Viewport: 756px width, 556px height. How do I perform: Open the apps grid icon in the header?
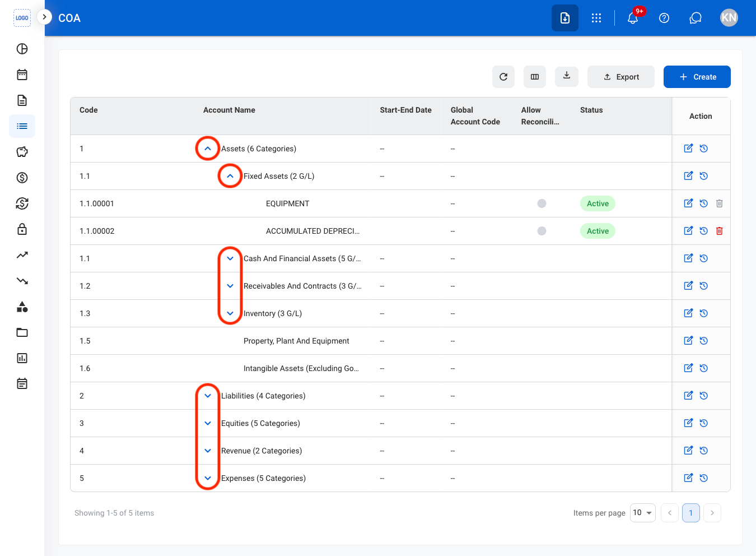[x=596, y=18]
